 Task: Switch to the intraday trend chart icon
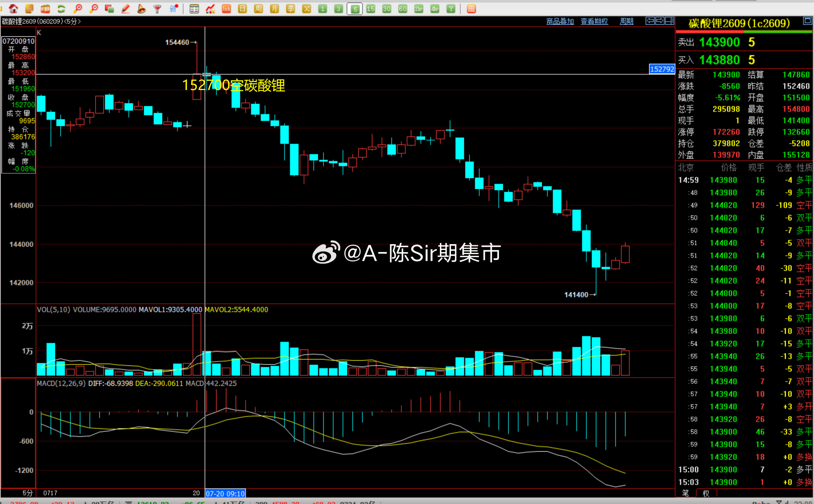pyautogui.click(x=210, y=8)
